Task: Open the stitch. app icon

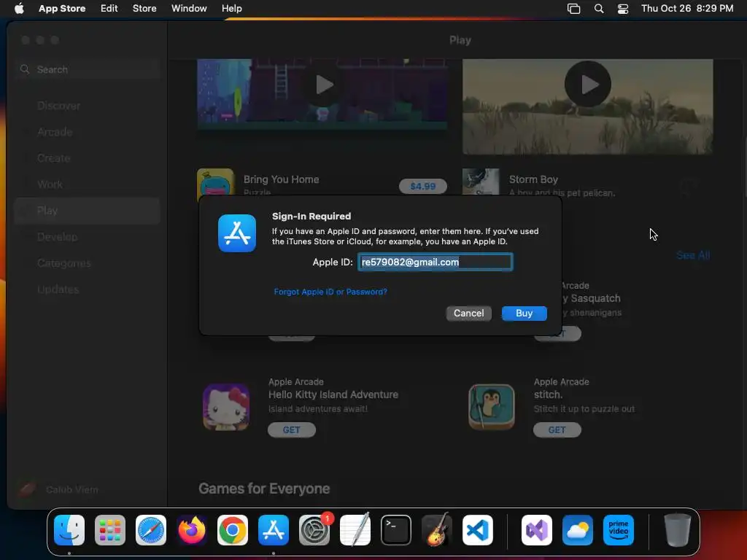Action: click(x=492, y=407)
